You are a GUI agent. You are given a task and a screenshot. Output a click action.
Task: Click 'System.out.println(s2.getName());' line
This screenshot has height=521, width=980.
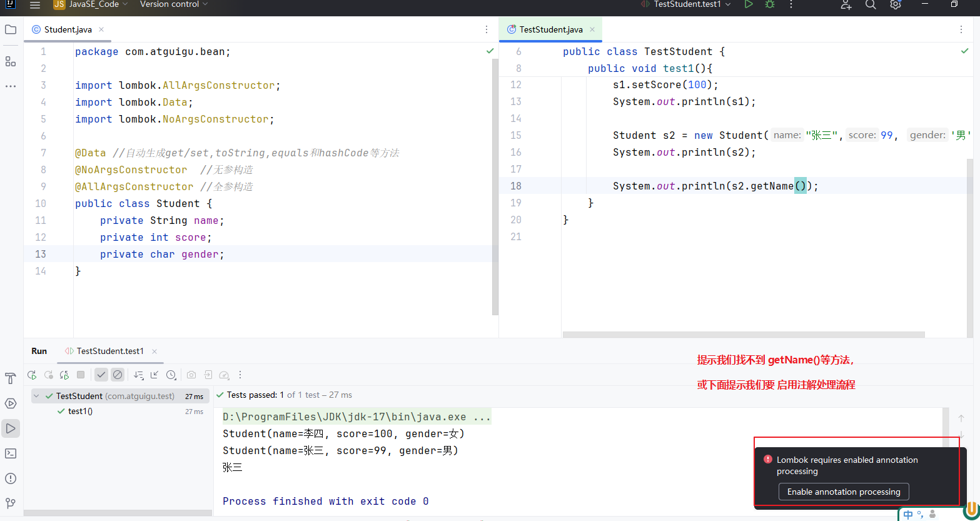715,186
